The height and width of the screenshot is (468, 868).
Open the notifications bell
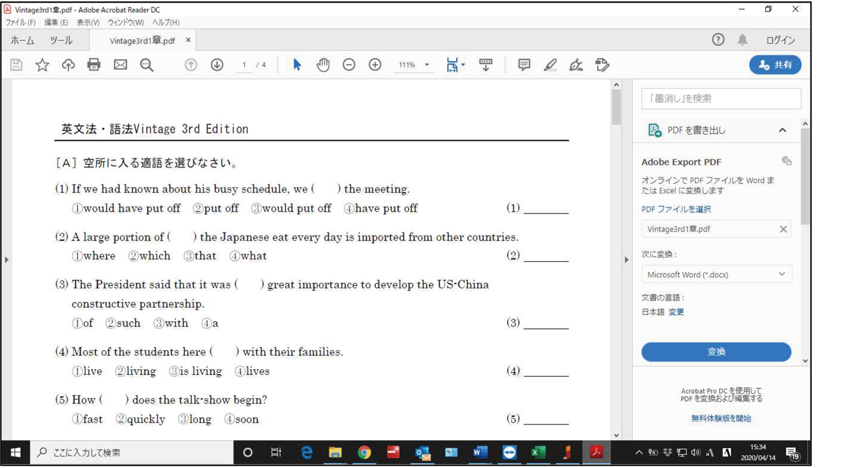point(742,40)
